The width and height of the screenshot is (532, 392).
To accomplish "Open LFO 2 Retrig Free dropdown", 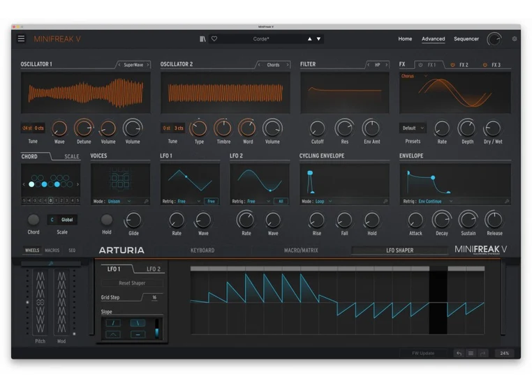I will [x=258, y=202].
